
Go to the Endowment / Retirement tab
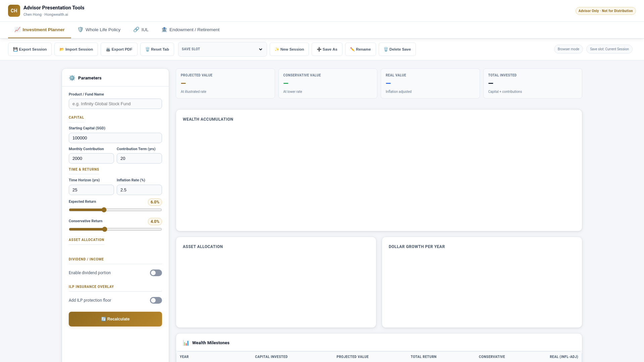tap(191, 29)
